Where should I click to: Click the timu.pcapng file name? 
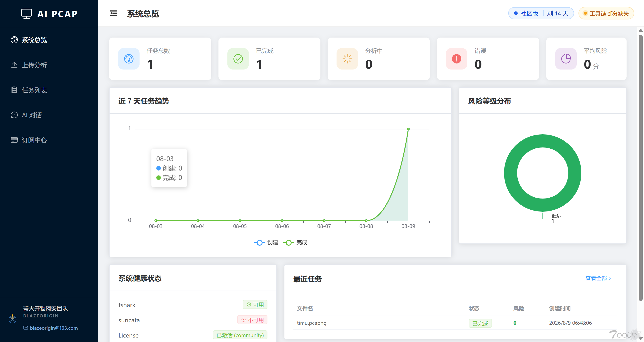point(311,323)
